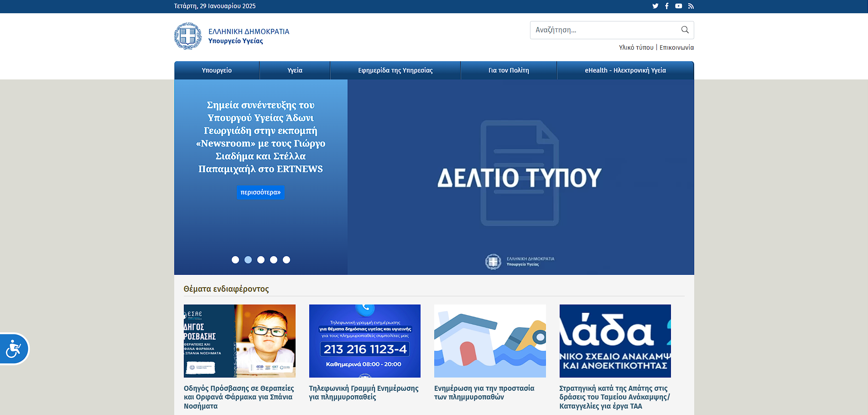Click the date Τετάρτη, 29 Ιανουαρίου 2025

pyautogui.click(x=215, y=6)
